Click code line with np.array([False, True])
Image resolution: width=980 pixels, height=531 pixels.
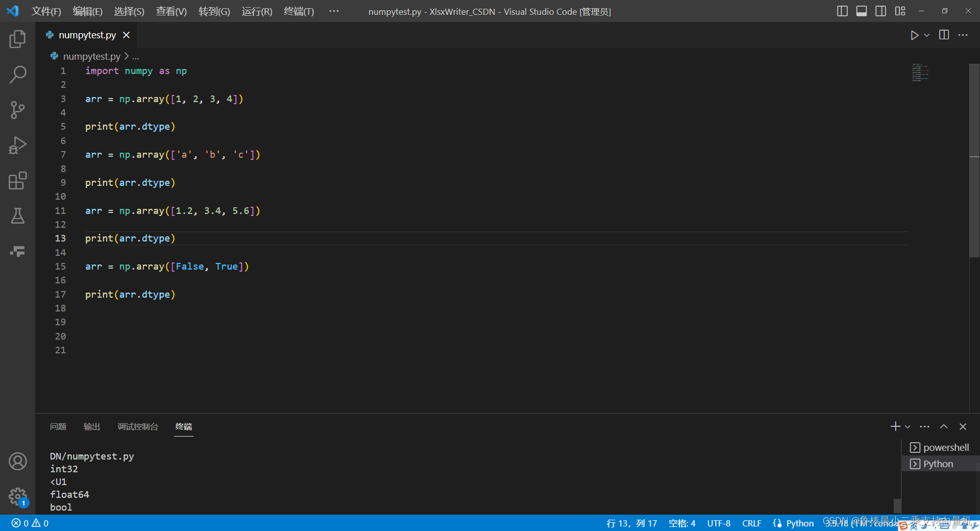point(167,267)
